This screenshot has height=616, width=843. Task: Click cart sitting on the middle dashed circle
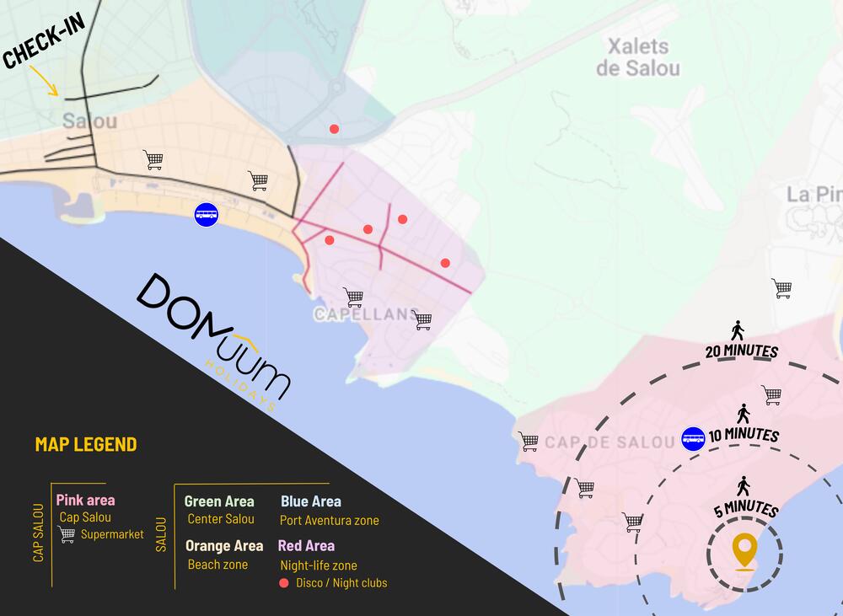pos(633,522)
